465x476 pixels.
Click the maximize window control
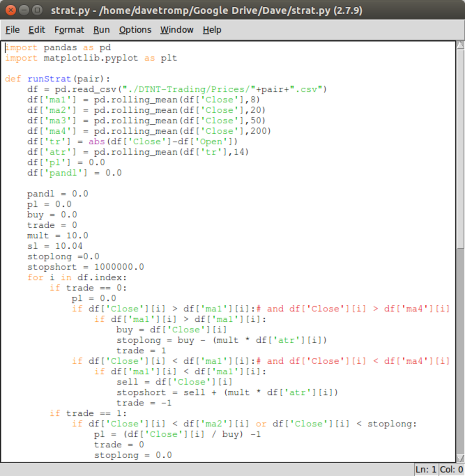click(37, 10)
